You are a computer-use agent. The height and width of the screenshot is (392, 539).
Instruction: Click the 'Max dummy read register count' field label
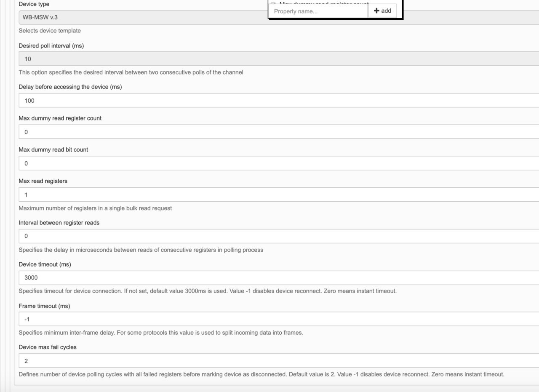pos(60,118)
